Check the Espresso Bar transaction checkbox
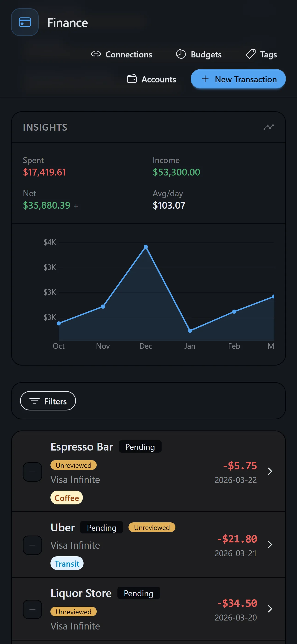297x644 pixels. click(32, 471)
